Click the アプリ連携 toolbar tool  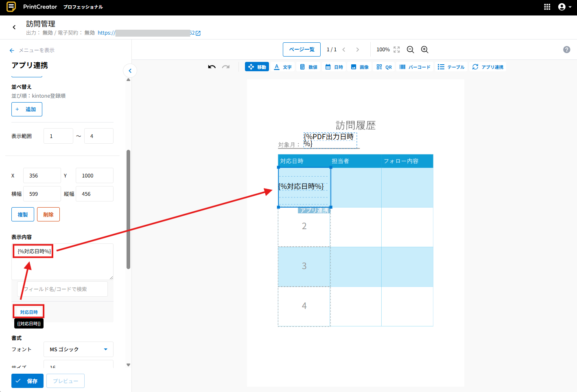click(488, 67)
